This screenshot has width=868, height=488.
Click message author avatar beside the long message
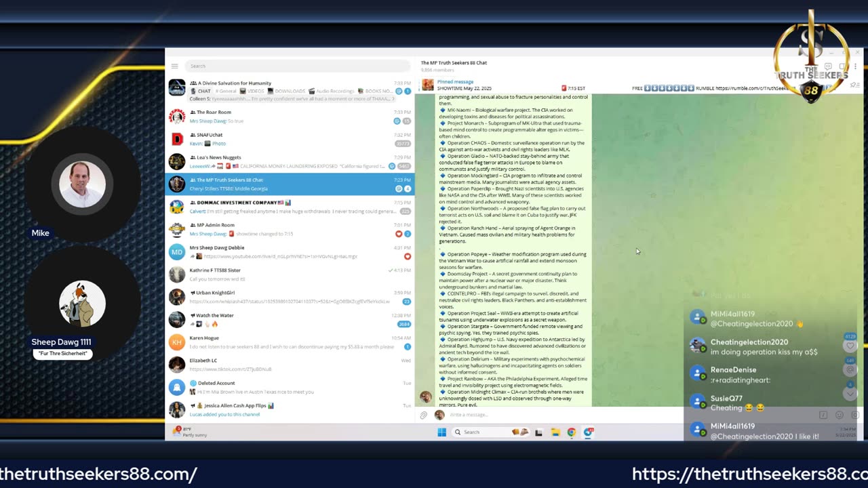[425, 397]
